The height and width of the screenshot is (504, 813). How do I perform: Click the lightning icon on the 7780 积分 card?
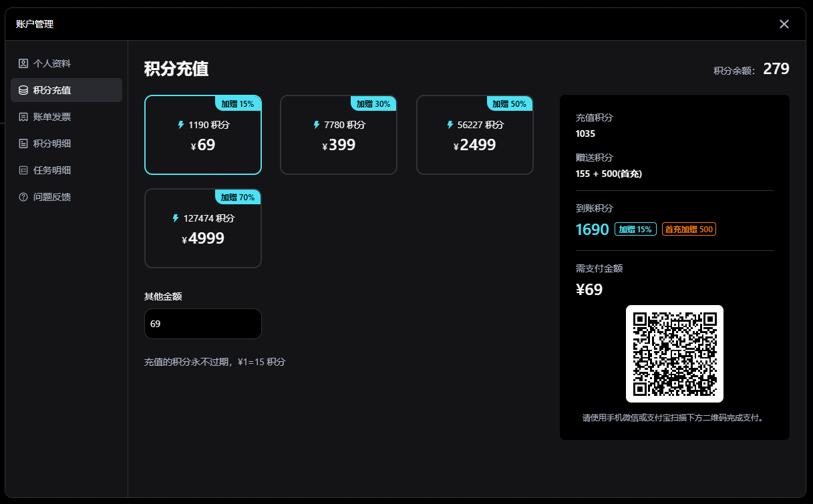pos(317,125)
